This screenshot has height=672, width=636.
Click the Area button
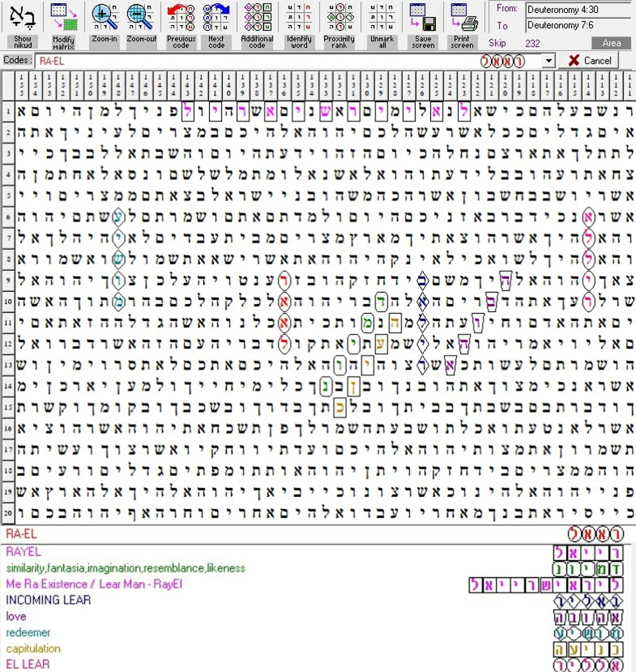(611, 43)
